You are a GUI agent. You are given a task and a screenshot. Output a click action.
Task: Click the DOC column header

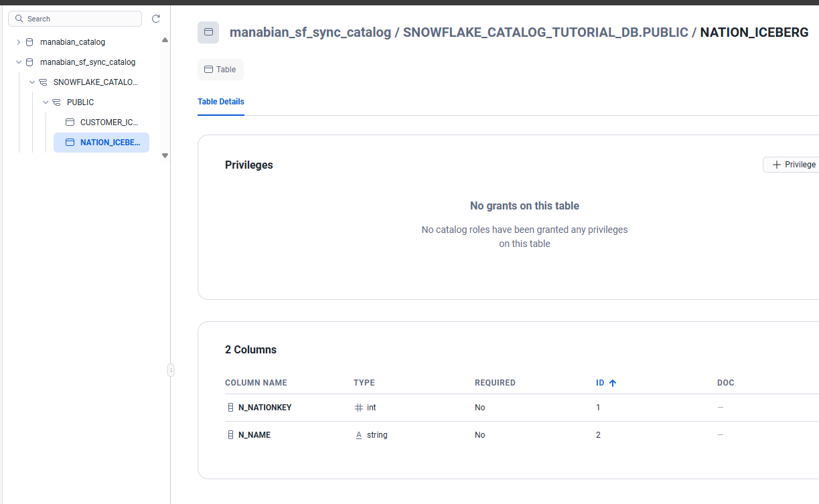coord(726,383)
